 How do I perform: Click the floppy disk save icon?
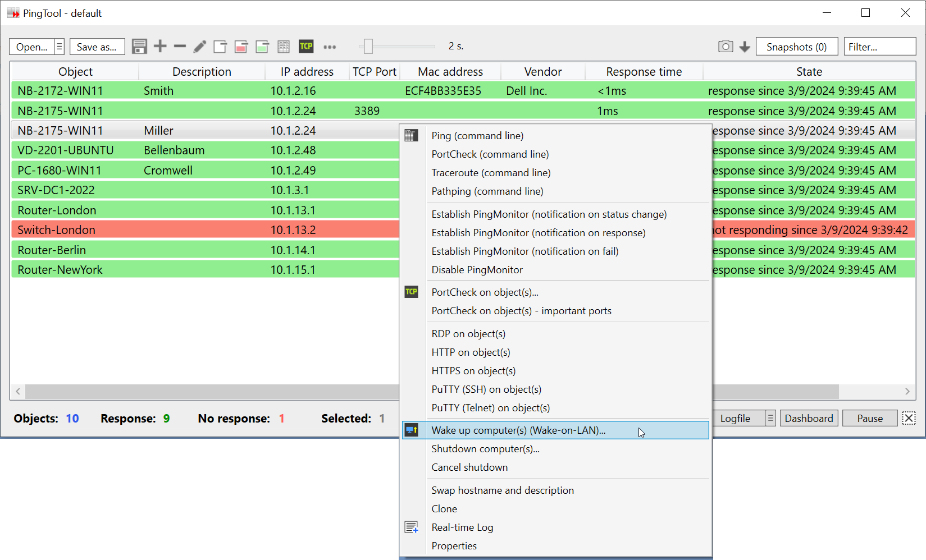click(139, 47)
